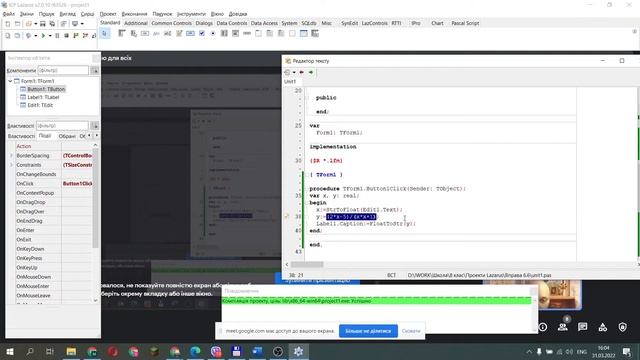Click the green compilation success message line
This screenshot has height=360, width=640.
click(376, 301)
